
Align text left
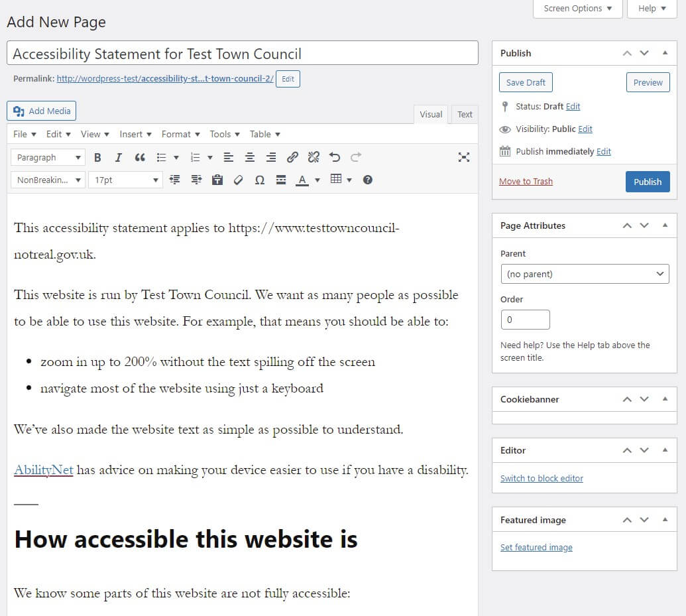(229, 157)
